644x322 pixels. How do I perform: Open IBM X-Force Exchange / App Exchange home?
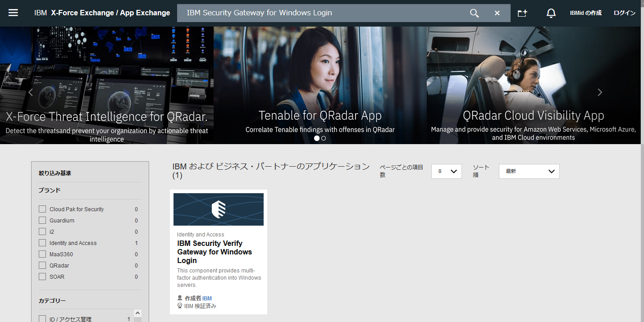pyautogui.click(x=102, y=13)
